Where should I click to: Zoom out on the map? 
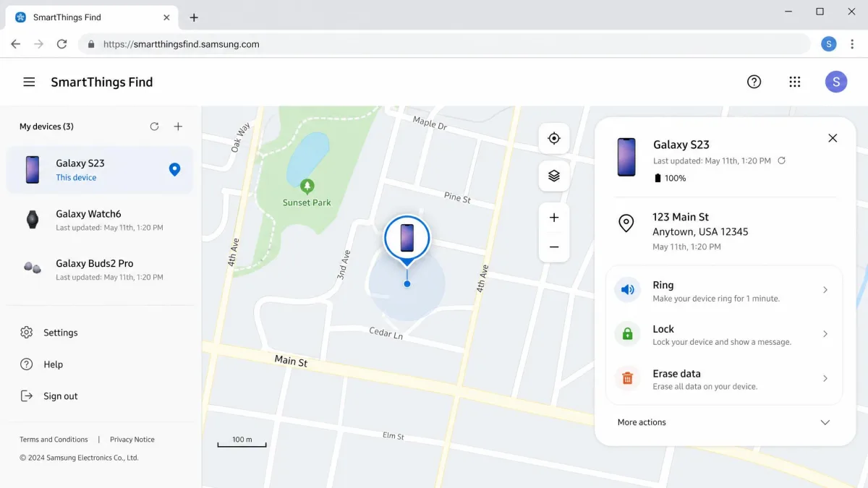tap(554, 247)
